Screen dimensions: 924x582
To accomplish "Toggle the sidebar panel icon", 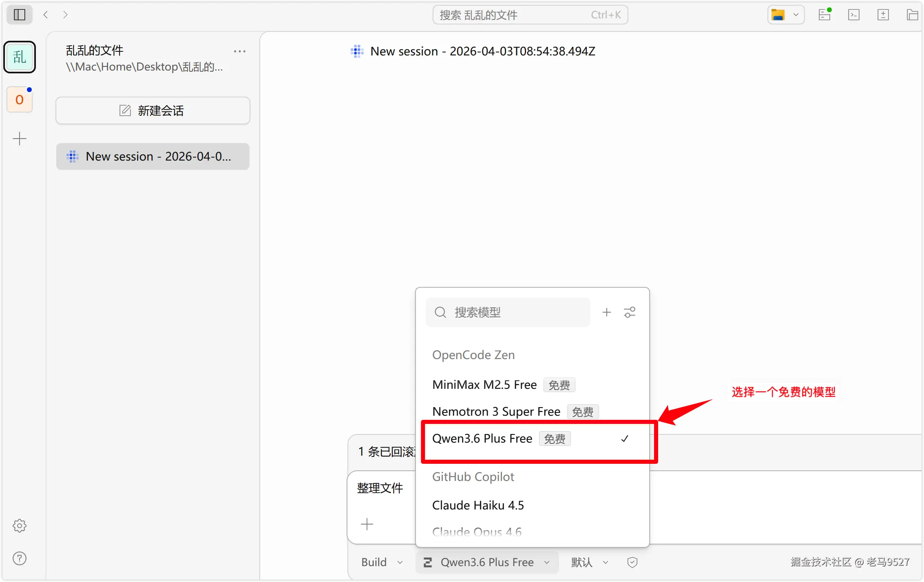I will point(20,15).
